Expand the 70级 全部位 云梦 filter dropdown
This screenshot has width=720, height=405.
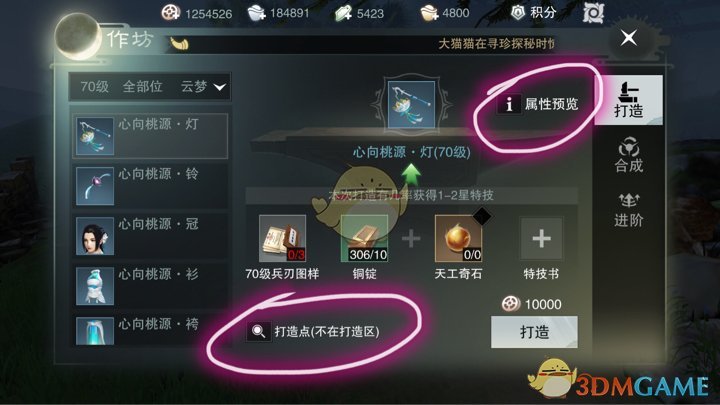[x=150, y=86]
